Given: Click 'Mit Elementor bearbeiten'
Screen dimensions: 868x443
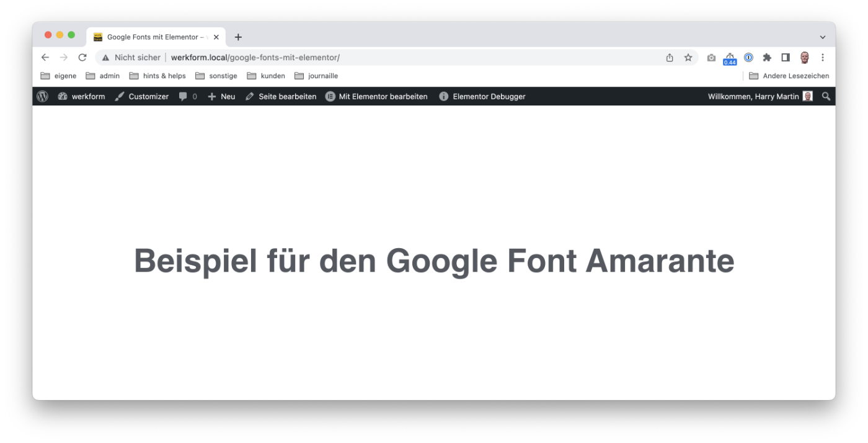Looking at the screenshot, I should pos(376,96).
